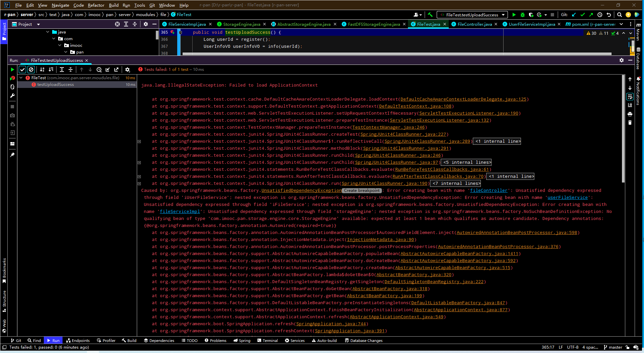Run FileTest.testUploadSuccess from main toolbar

pyautogui.click(x=514, y=15)
